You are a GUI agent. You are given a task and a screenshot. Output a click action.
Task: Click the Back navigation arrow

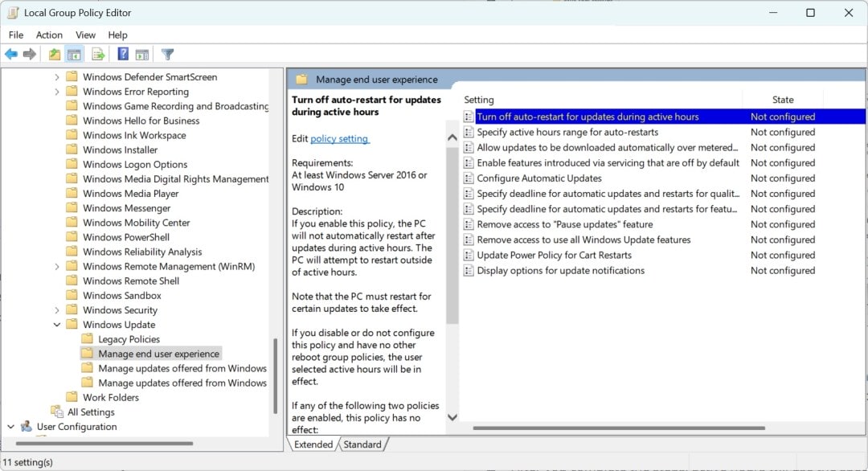pyautogui.click(x=11, y=54)
